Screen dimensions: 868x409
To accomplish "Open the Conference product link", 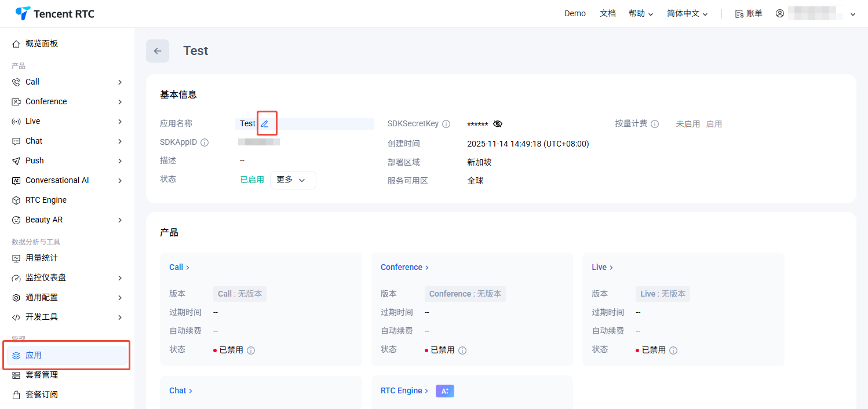I will pyautogui.click(x=404, y=267).
